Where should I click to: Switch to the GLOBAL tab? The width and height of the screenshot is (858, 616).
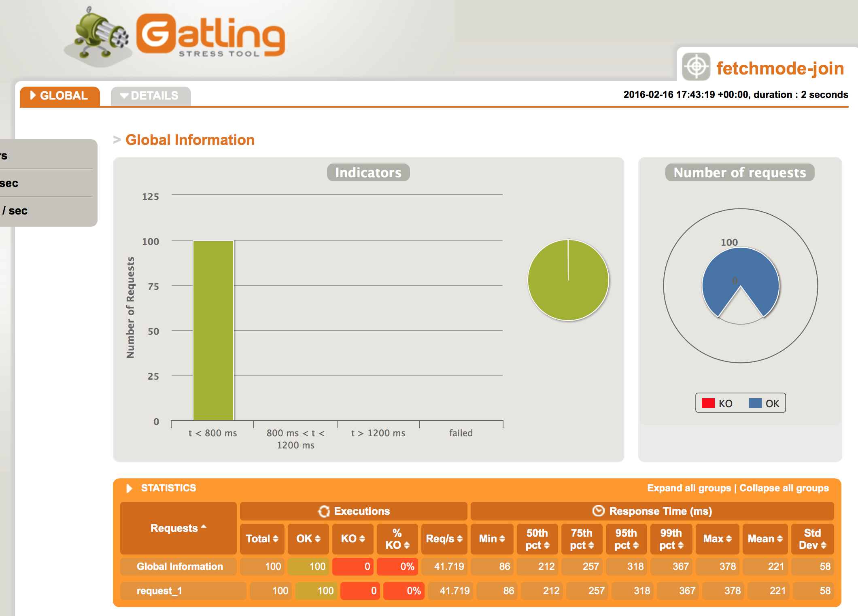pos(60,96)
